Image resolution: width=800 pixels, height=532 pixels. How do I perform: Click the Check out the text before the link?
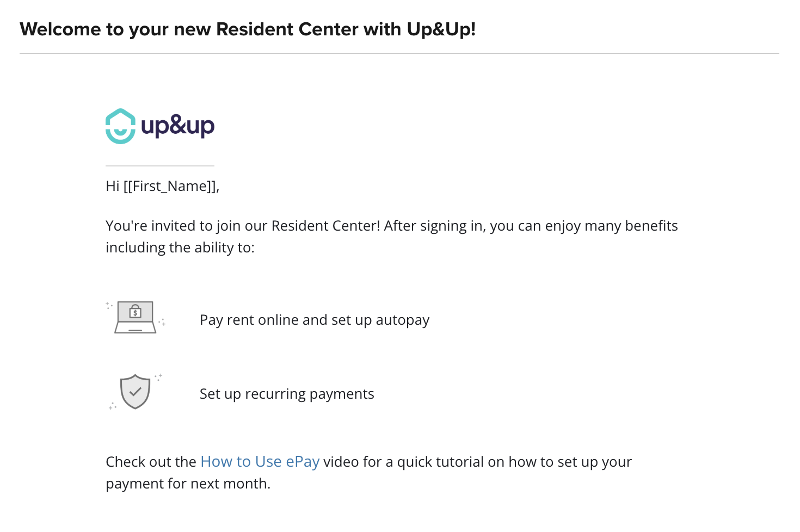coord(151,462)
